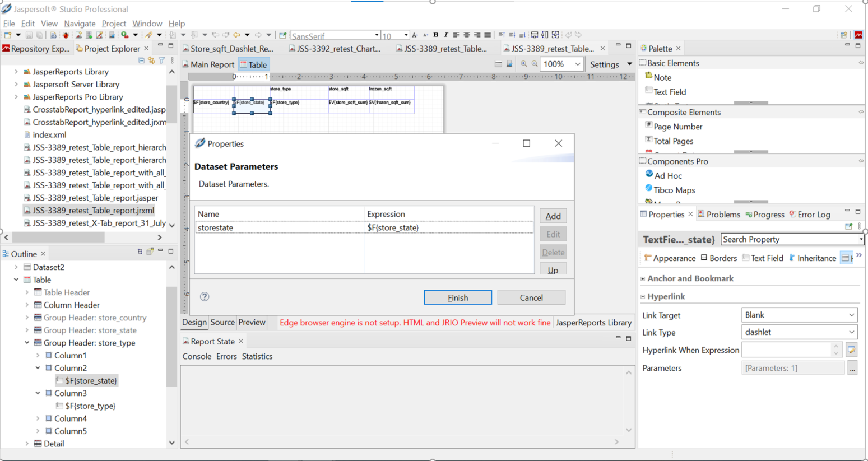Zoom in on the report designer

(x=524, y=64)
